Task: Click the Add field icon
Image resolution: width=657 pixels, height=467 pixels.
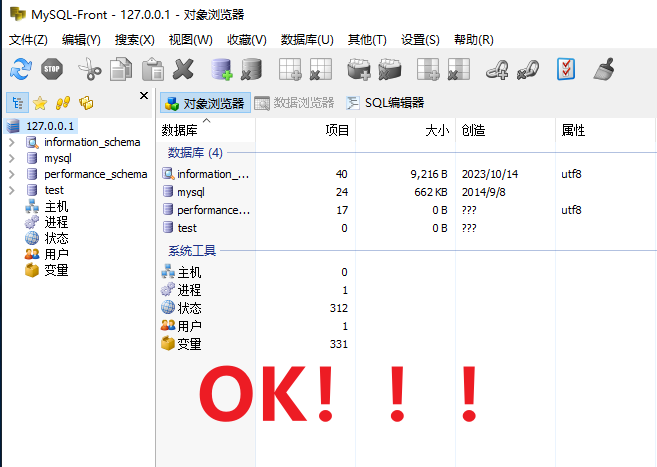Action: tap(428, 69)
